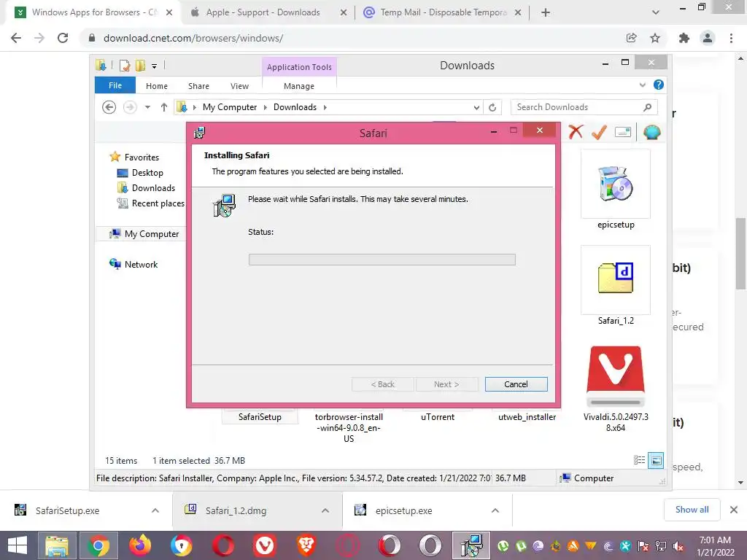Refresh the Downloads folder view
This screenshot has width=747, height=560.
(492, 108)
